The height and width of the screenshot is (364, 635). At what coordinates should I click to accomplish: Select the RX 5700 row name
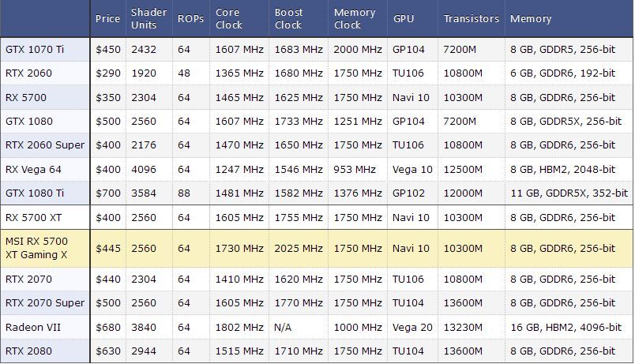click(26, 98)
